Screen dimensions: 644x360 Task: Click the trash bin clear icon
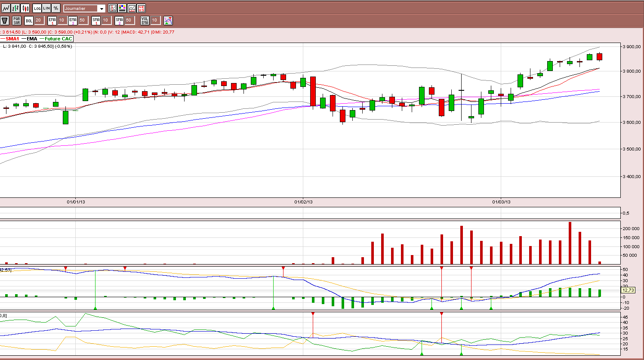pos(5,20)
